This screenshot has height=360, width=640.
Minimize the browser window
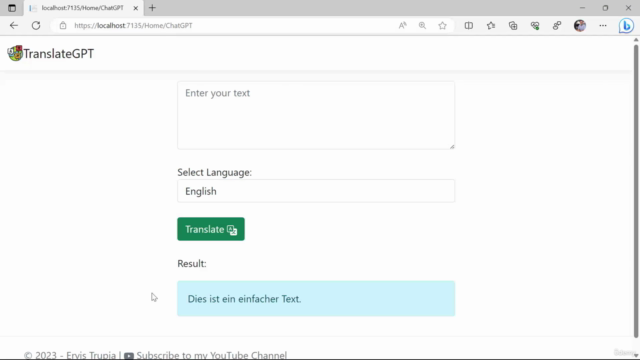click(582, 8)
